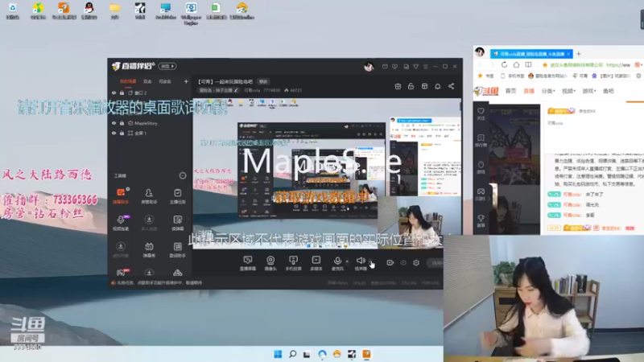Open the 歌词助手 tool
This screenshot has width=644, height=362.
coord(177,249)
